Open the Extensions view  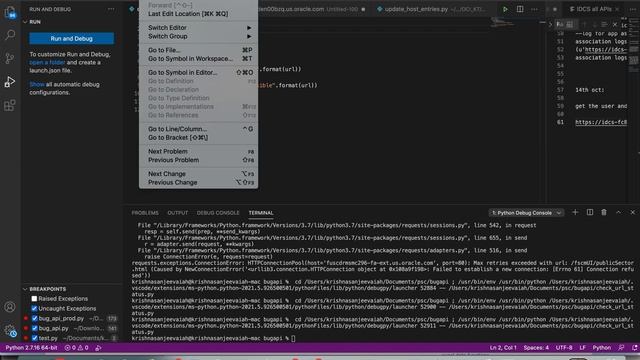[10, 105]
